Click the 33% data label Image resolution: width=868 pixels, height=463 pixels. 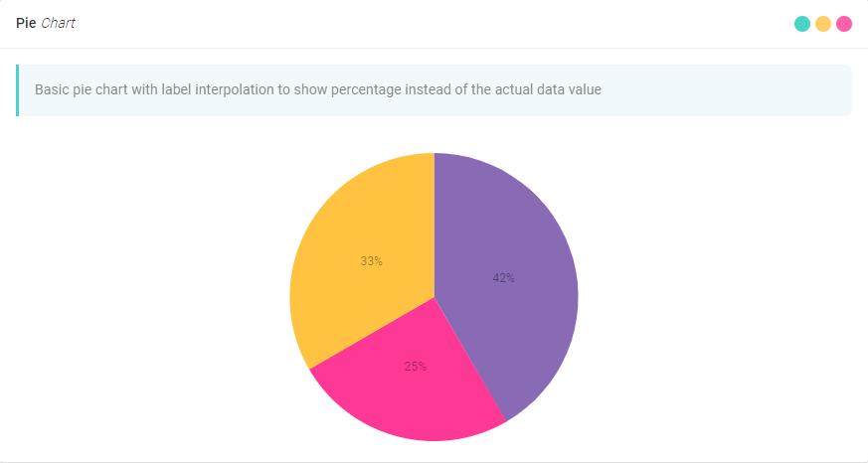tap(372, 261)
